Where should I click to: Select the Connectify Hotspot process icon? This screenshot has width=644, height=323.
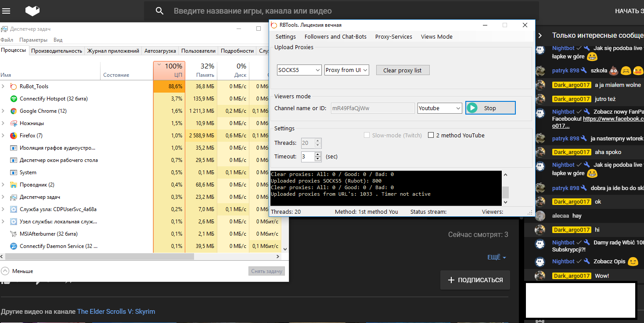pyautogui.click(x=13, y=99)
